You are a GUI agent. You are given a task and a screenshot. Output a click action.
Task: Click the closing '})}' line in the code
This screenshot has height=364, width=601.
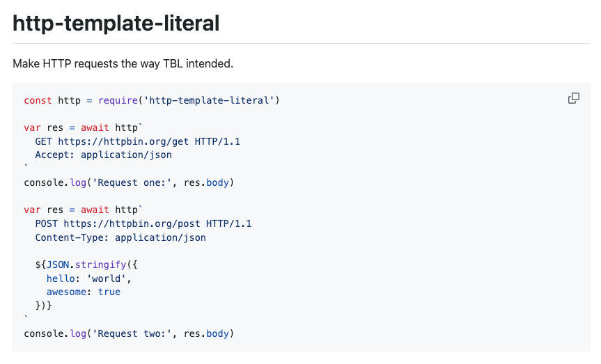coord(44,306)
